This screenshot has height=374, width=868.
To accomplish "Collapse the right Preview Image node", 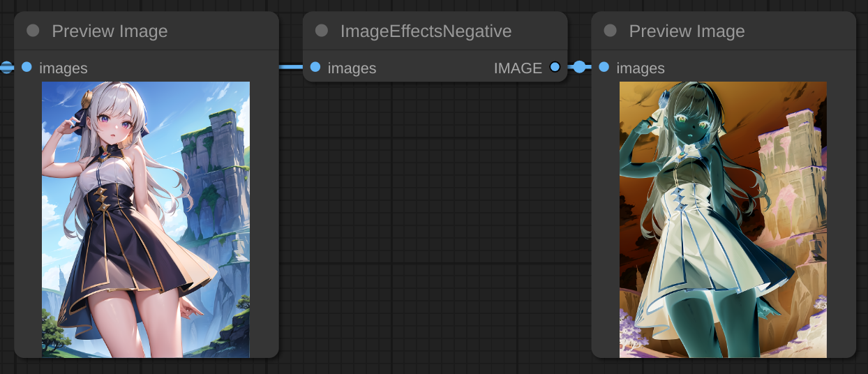I will coord(611,31).
